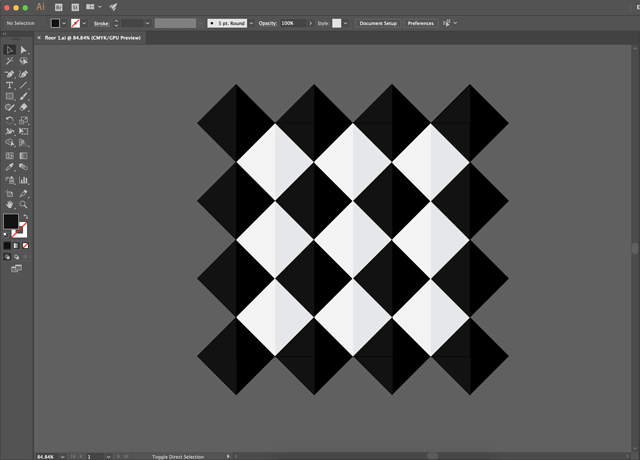The height and width of the screenshot is (460, 640).
Task: Click the Document Setup button
Action: (378, 23)
